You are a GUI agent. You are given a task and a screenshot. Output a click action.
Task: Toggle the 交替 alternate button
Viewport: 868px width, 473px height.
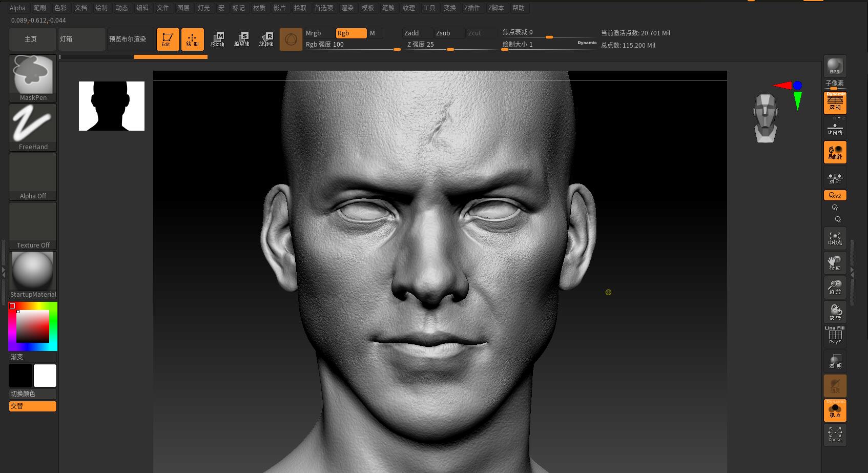click(33, 406)
